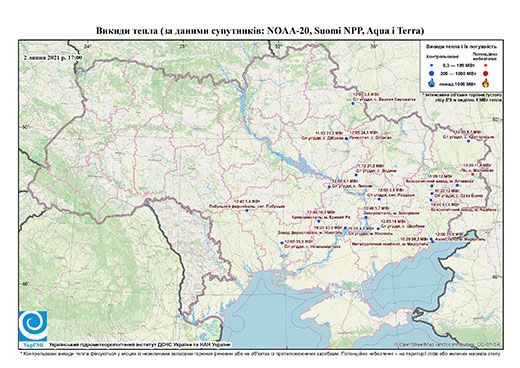520x368 pixels.
Task: Click the label 'С/г угіддя, с. Суха Балка'
Action: [459, 195]
